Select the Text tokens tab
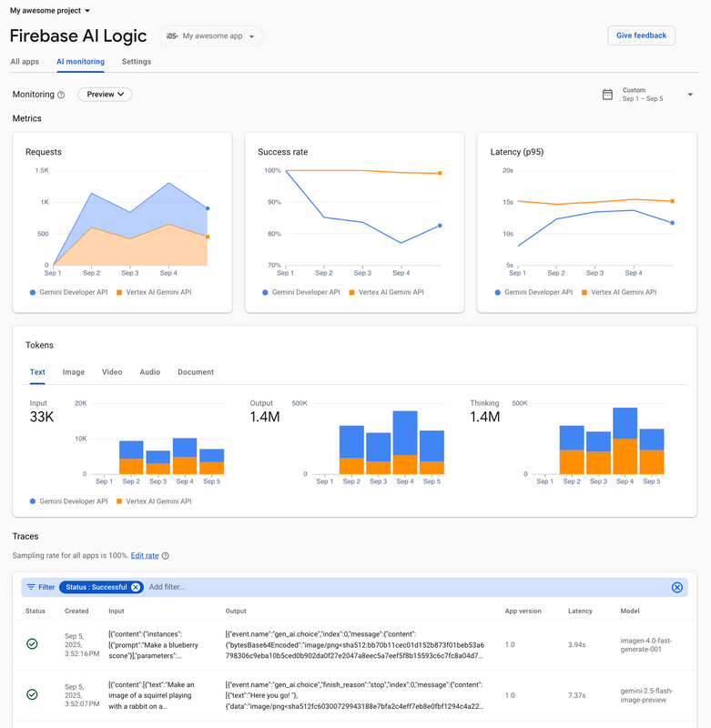This screenshot has width=711, height=728. (37, 372)
